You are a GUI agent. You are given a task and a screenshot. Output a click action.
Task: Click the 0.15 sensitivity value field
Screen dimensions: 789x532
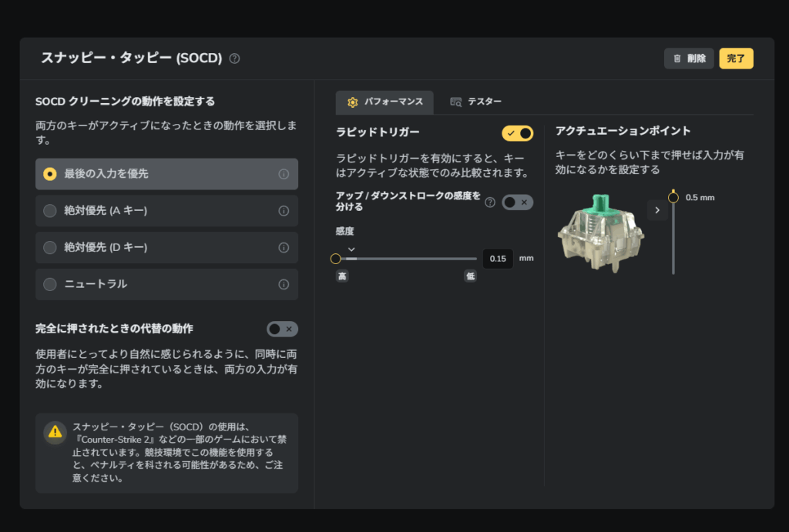point(498,259)
